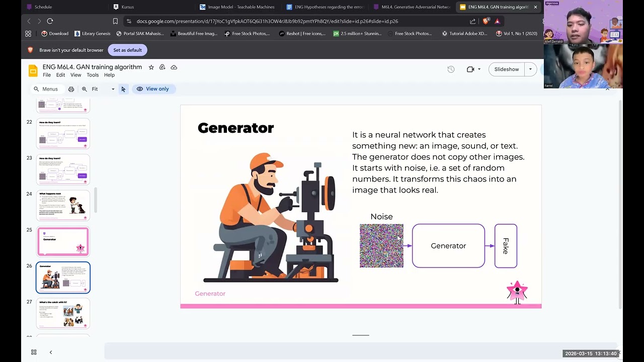
Task: Collapse the filmstrip with left chevron
Action: (51, 352)
